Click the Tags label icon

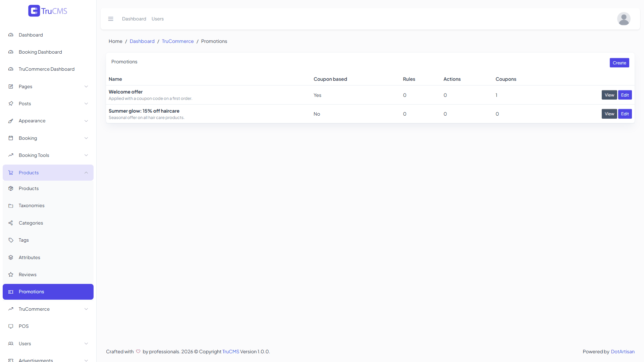coord(11,240)
